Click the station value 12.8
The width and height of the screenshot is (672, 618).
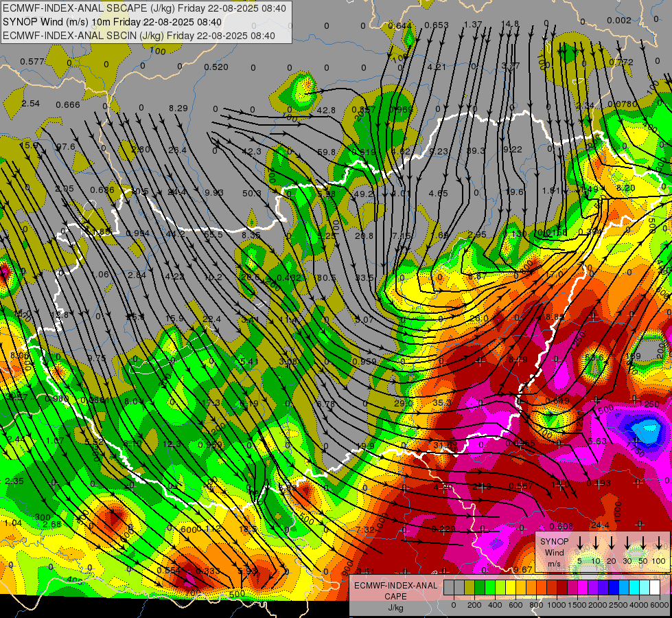pos(59,315)
